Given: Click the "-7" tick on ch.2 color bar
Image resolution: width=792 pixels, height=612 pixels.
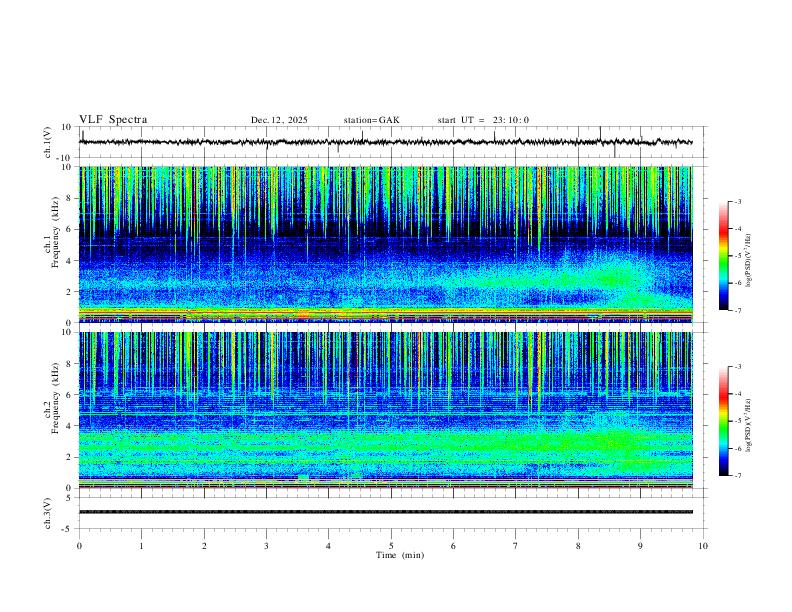Looking at the screenshot, I should coord(737,475).
